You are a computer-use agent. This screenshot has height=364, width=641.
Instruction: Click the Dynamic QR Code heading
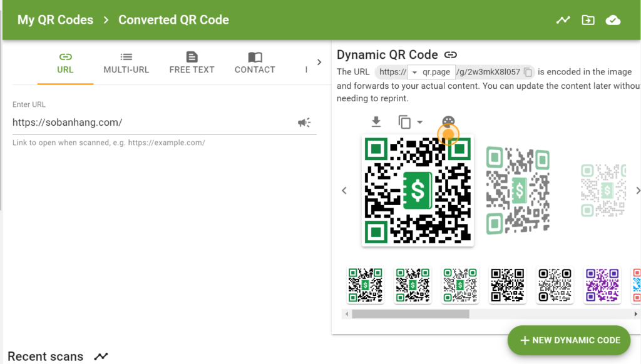point(387,55)
